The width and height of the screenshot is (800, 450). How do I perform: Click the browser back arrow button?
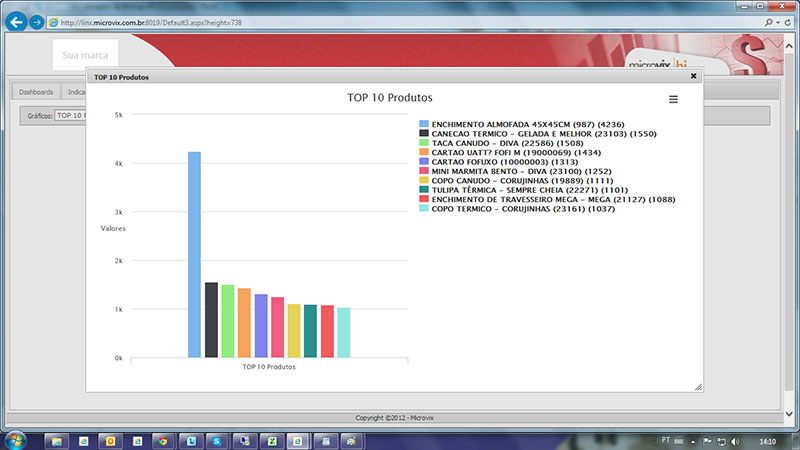click(16, 21)
